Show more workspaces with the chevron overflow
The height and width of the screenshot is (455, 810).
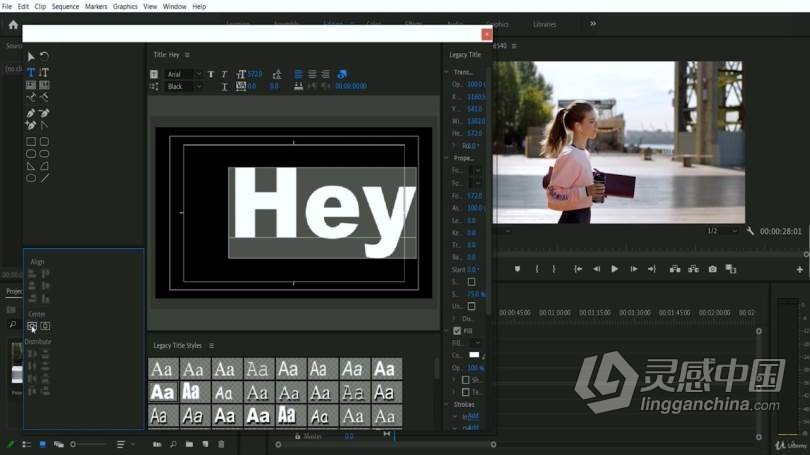click(x=593, y=24)
